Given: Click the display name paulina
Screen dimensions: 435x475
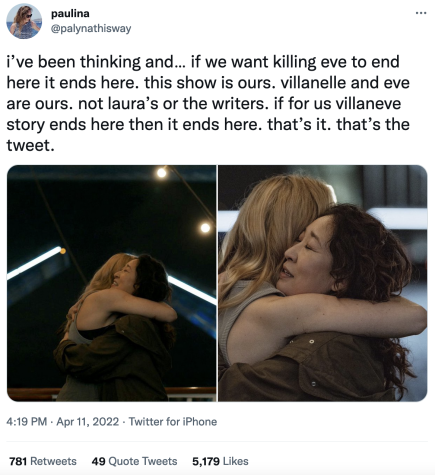Looking at the screenshot, I should pos(70,14).
